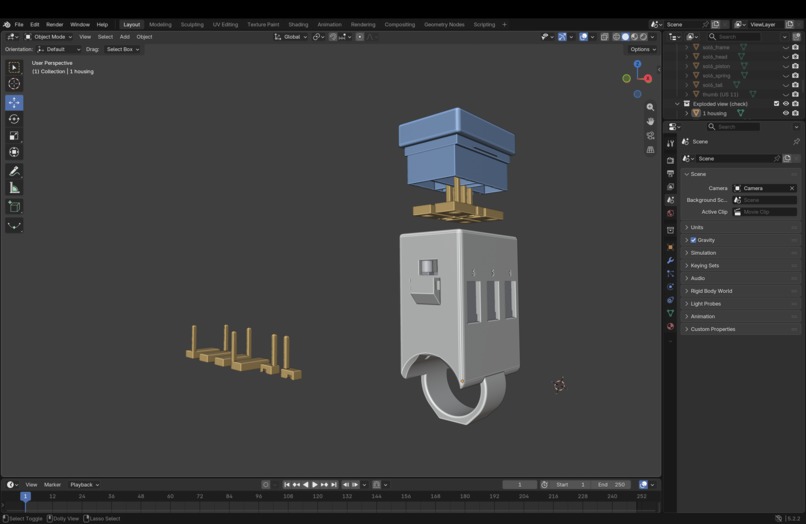Screen dimensions: 806x524
Task: Open the timeline Playback menu
Action: tap(84, 485)
